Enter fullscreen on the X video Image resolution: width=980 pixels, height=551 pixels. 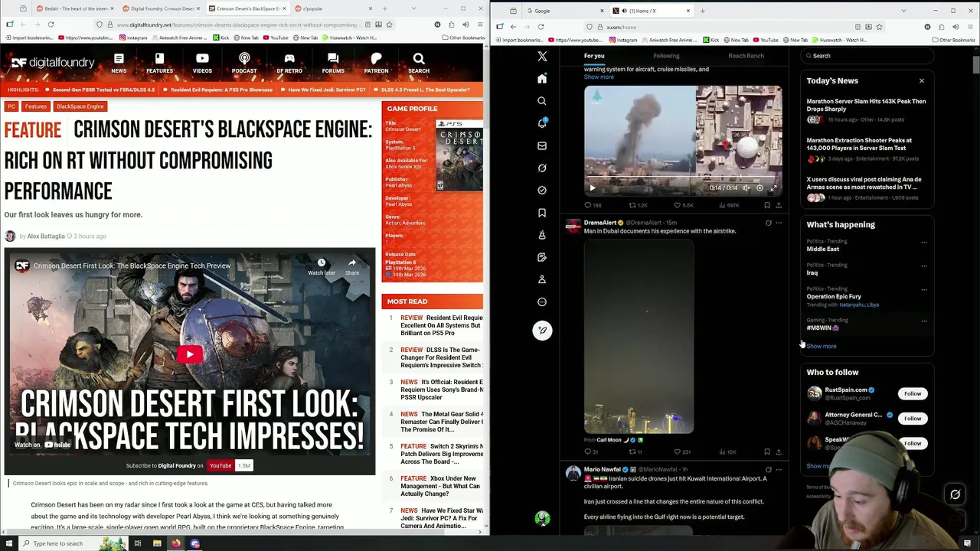pos(773,187)
